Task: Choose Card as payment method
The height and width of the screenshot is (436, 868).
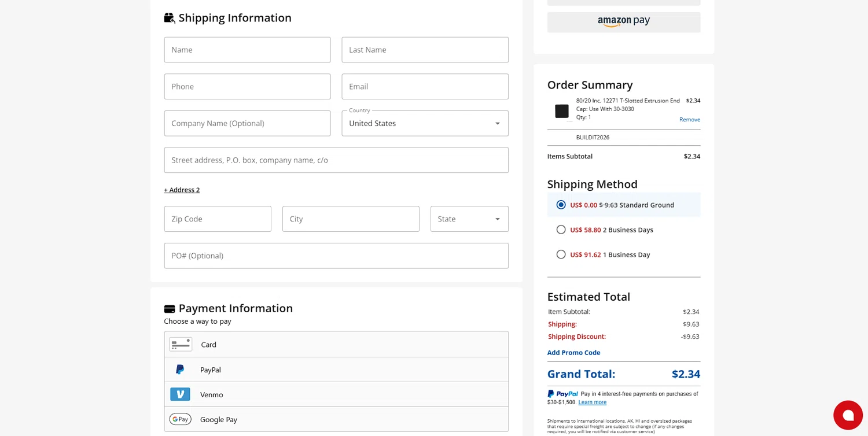Action: [336, 344]
